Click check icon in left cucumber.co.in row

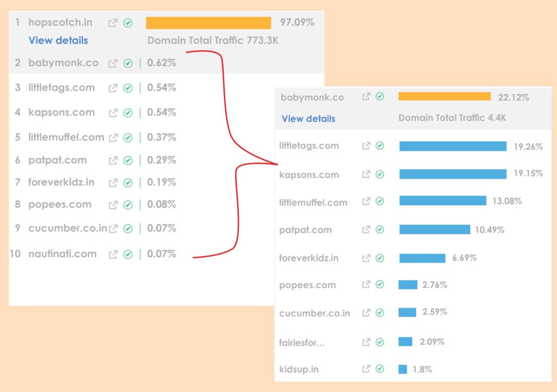pyautogui.click(x=128, y=229)
